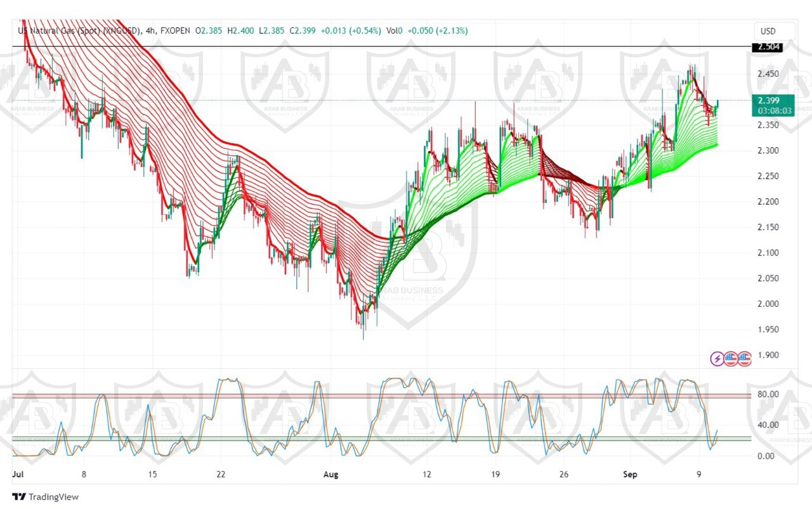The height and width of the screenshot is (509, 812).
Task: Click the 2.050 price axis label
Action: [x=769, y=278]
